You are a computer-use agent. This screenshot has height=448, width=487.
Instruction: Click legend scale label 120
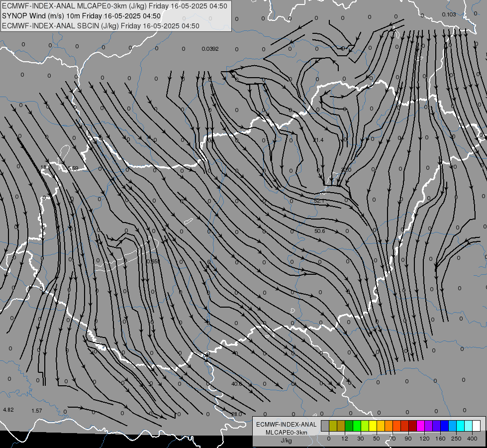point(424,439)
